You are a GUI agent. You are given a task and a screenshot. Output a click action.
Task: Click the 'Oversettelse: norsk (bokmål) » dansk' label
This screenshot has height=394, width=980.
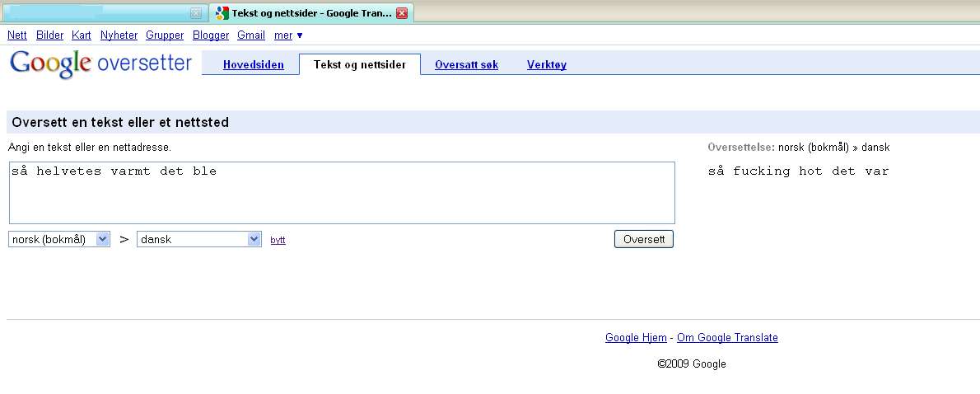[799, 148]
